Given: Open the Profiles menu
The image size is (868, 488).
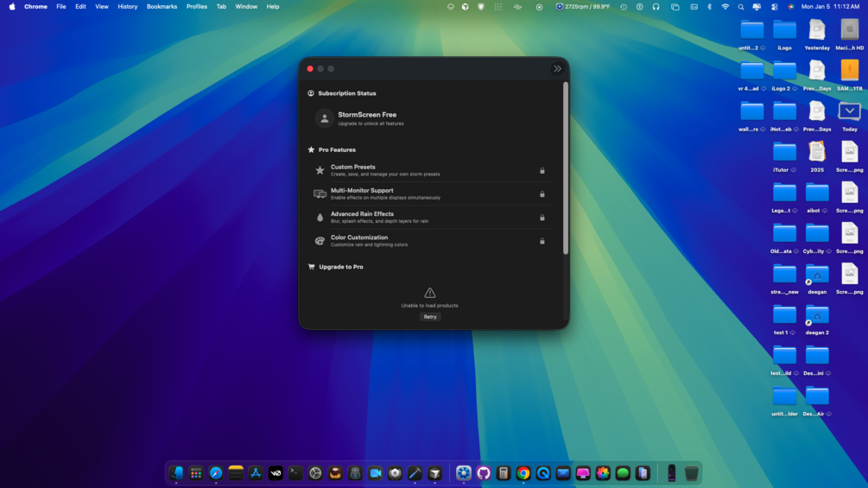Looking at the screenshot, I should 197,7.
